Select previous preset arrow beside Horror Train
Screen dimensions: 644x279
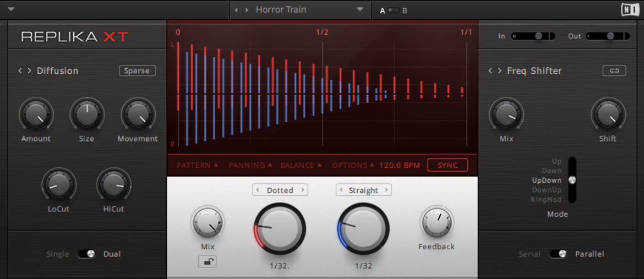pos(236,9)
